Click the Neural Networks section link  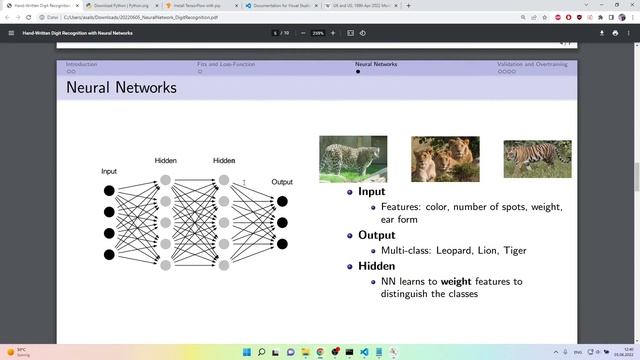pyautogui.click(x=376, y=64)
